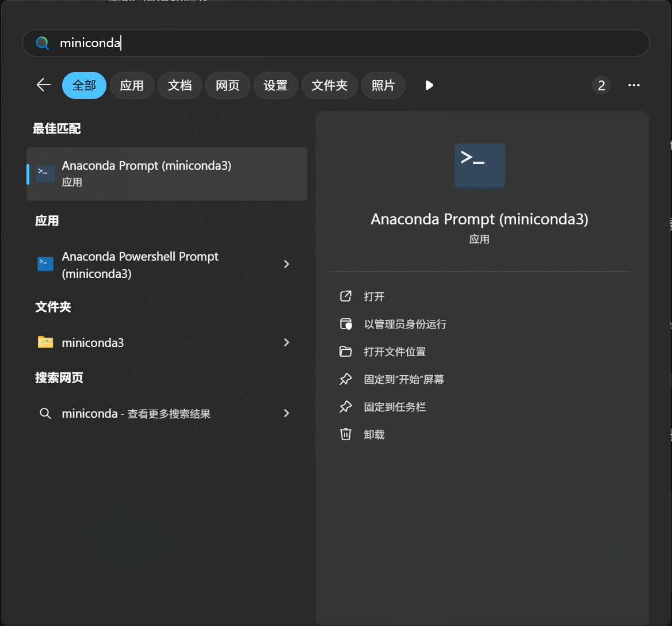Select the 设置 filter tab
Image resolution: width=672 pixels, height=626 pixels.
[x=276, y=86]
